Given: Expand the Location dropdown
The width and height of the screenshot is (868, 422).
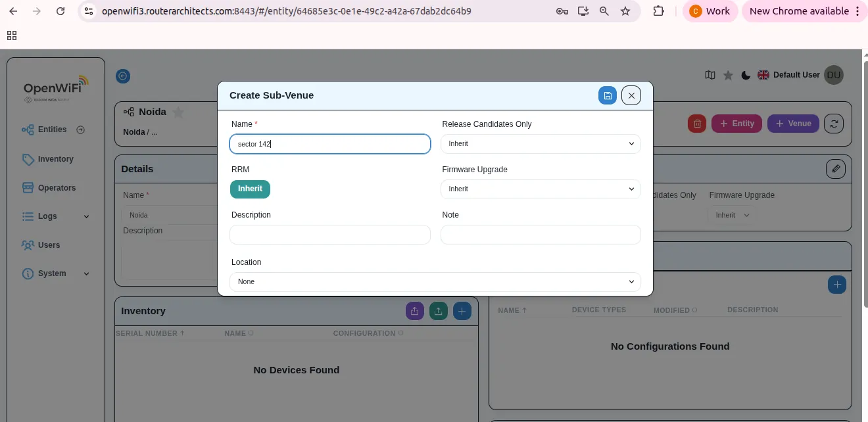Looking at the screenshot, I should click(435, 282).
